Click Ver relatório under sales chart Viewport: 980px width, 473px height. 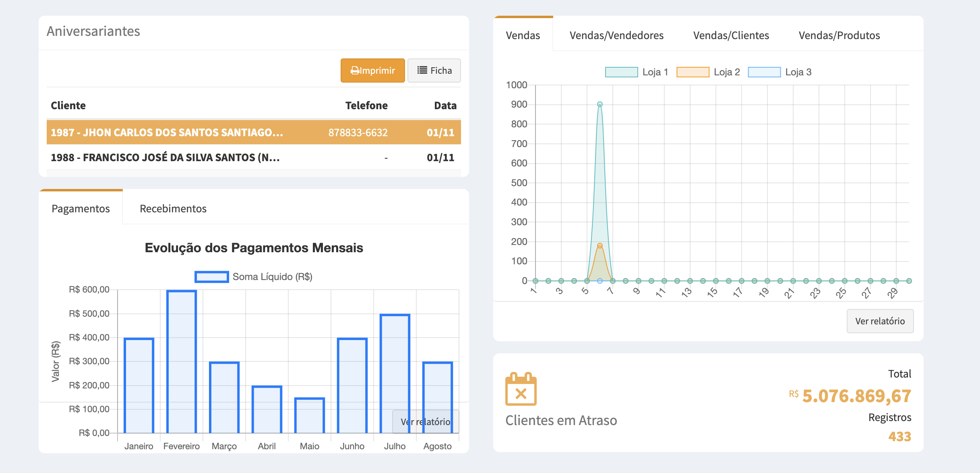click(x=880, y=321)
